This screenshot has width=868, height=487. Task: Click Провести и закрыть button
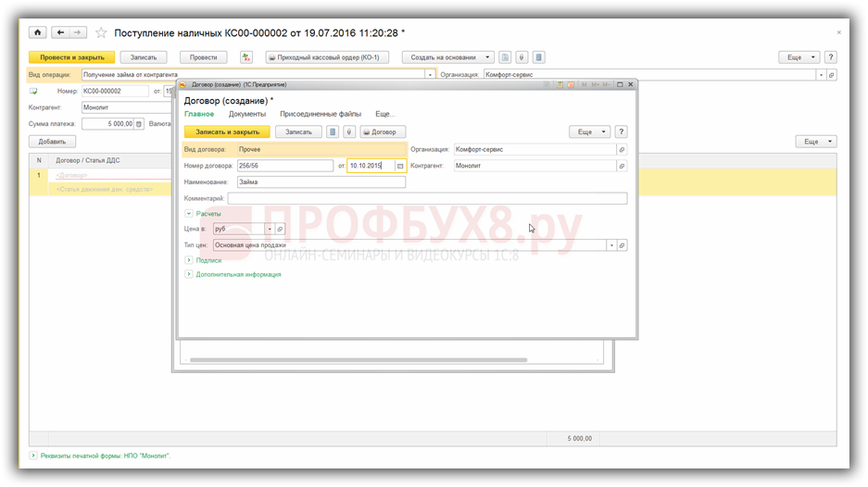(72, 57)
